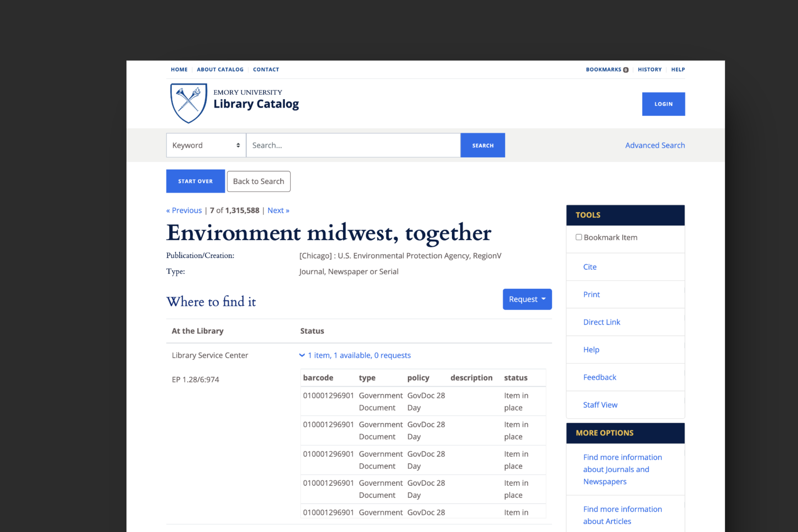Check the Bookmark Item checkbox
Screen dimensions: 798x532
click(579, 237)
